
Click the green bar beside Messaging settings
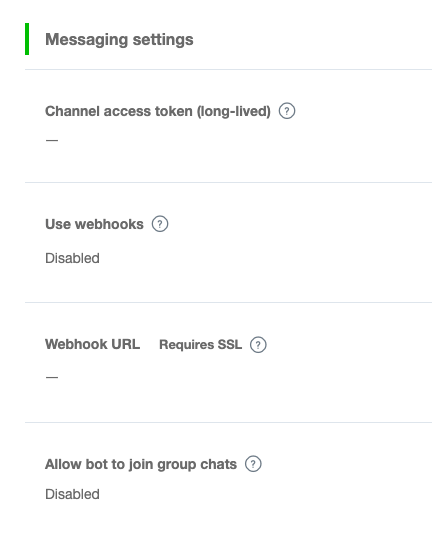click(27, 39)
